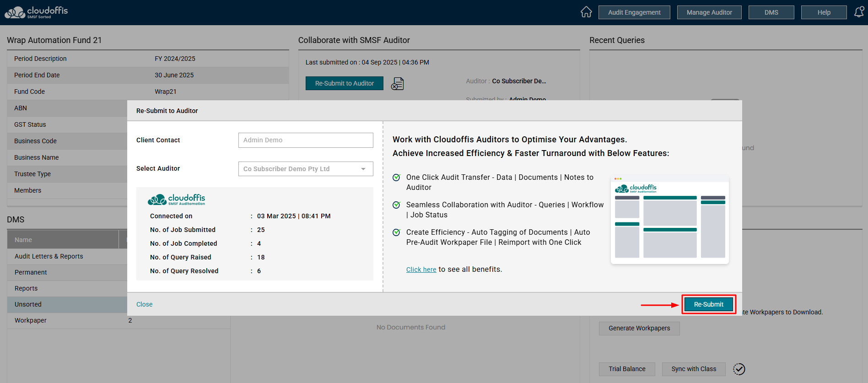Open the DMS menu in header
The height and width of the screenshot is (383, 868).
coord(771,12)
